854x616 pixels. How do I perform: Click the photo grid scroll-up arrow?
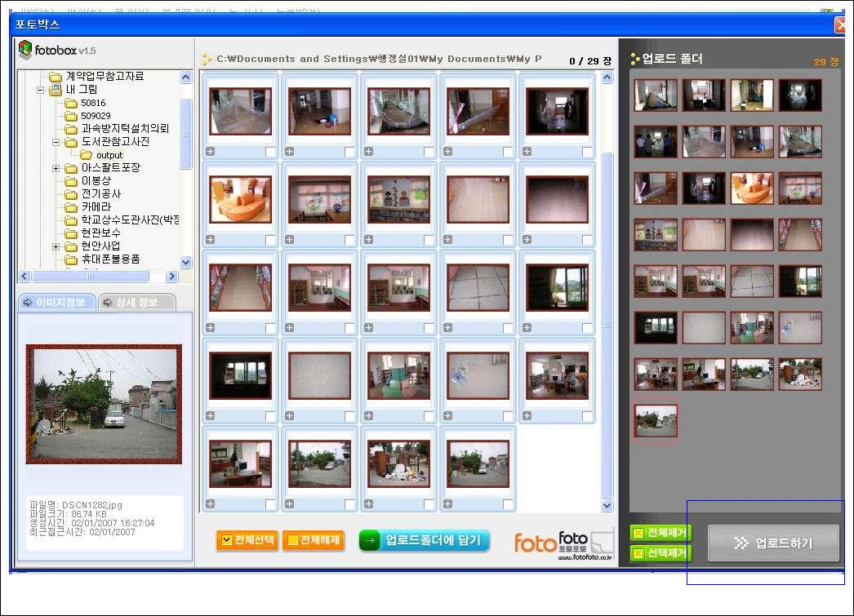click(x=607, y=78)
